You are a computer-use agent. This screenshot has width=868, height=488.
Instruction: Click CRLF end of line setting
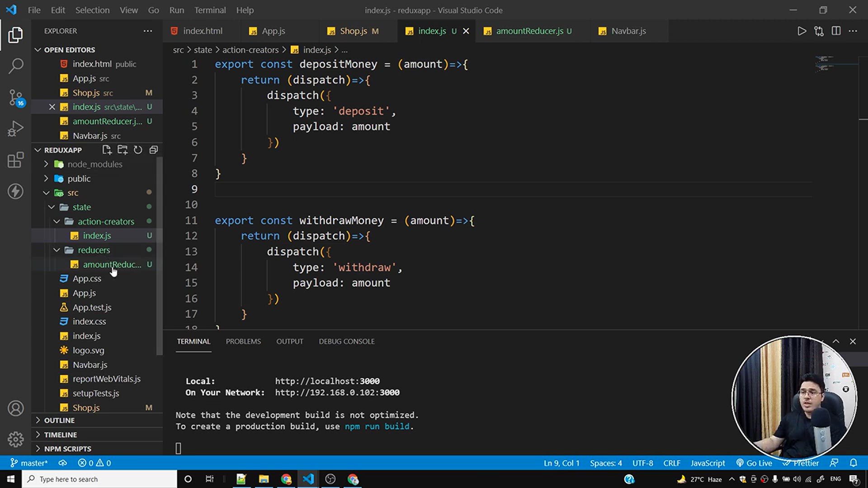coord(672,463)
